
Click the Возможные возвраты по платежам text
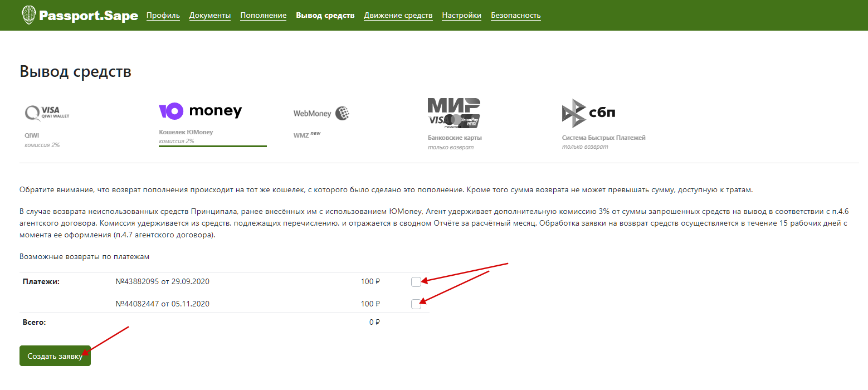85,257
